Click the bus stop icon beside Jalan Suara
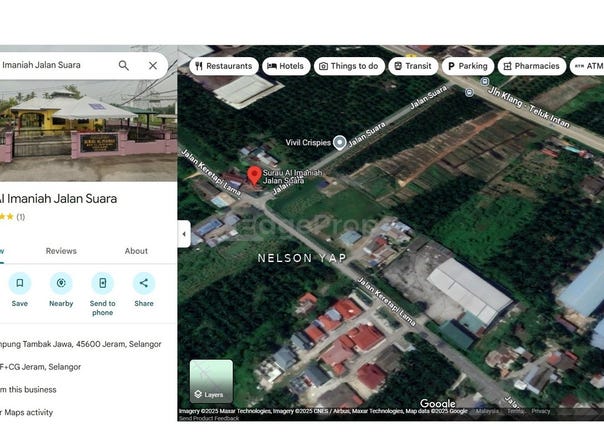Image resolution: width=604 pixels, height=447 pixels. [469, 92]
